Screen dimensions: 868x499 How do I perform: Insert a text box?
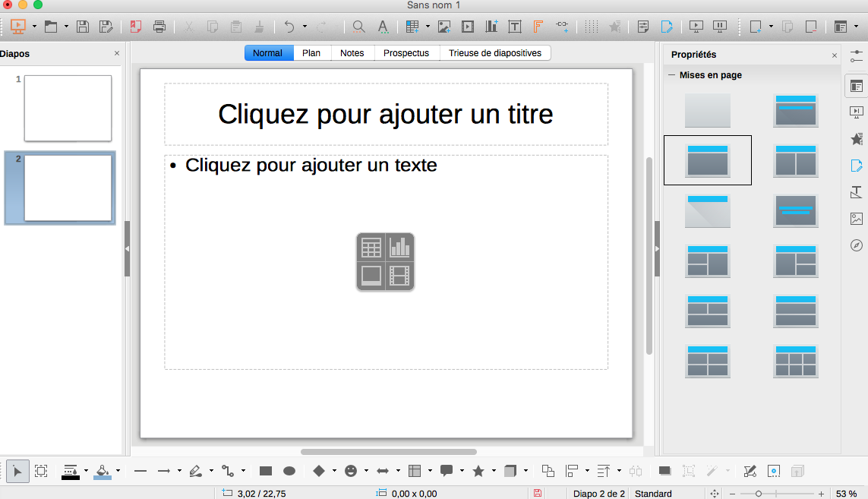514,26
